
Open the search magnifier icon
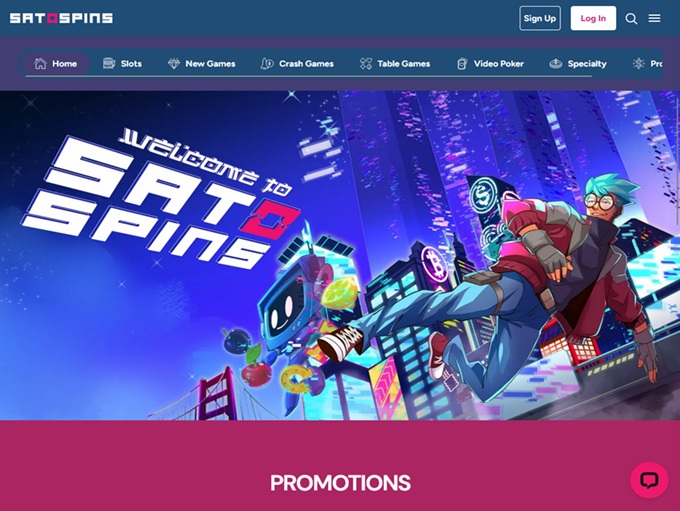click(x=631, y=19)
